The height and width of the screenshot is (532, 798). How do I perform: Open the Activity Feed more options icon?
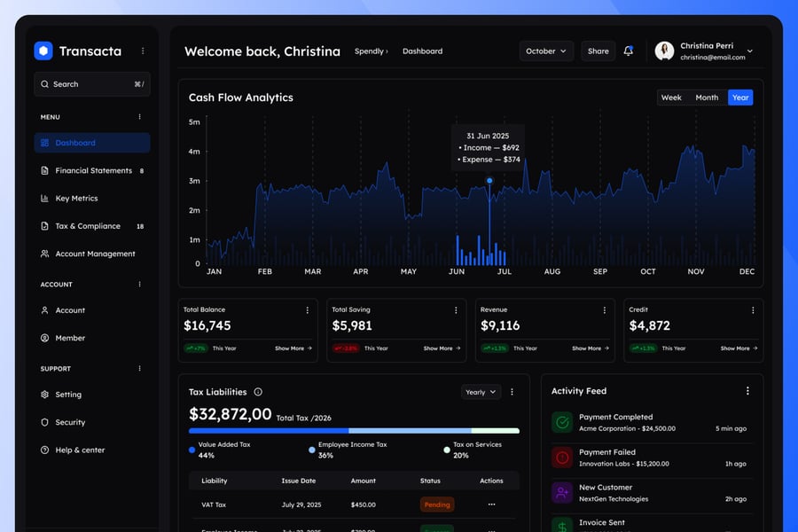(747, 391)
